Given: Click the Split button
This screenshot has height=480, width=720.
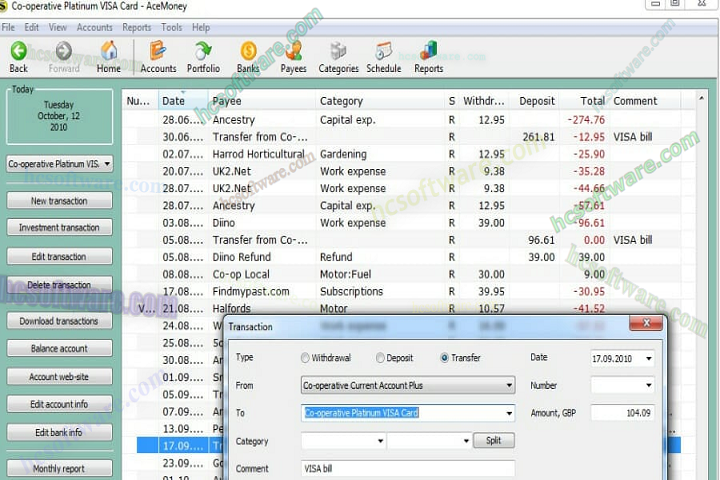Looking at the screenshot, I should (494, 440).
